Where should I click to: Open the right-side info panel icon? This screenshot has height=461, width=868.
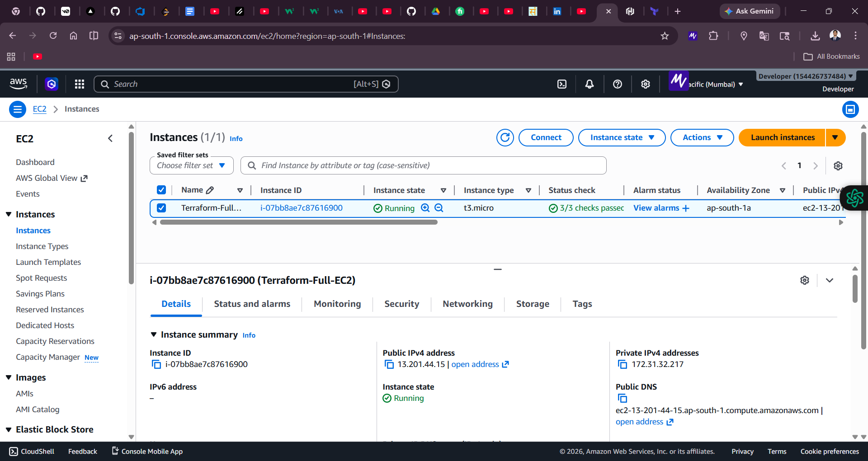point(850,109)
